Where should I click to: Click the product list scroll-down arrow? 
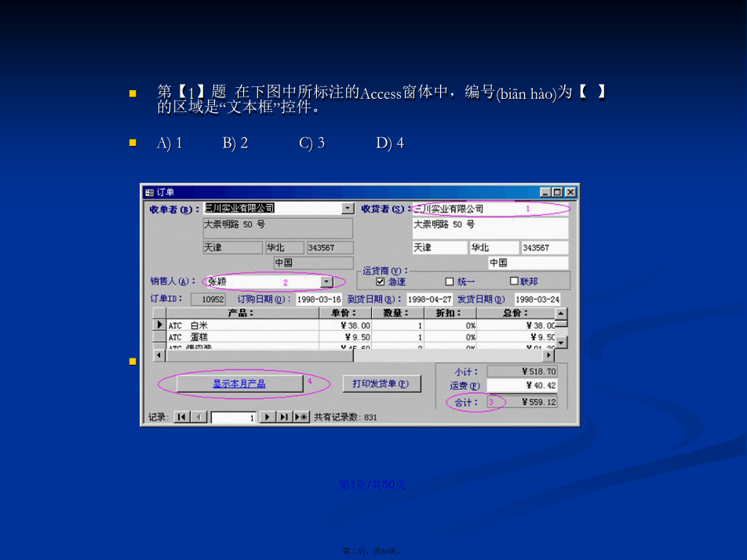561,343
